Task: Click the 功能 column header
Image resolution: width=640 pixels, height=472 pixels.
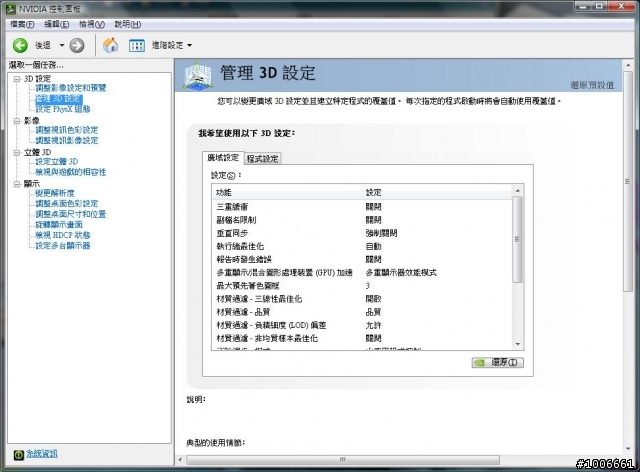Action: point(287,192)
